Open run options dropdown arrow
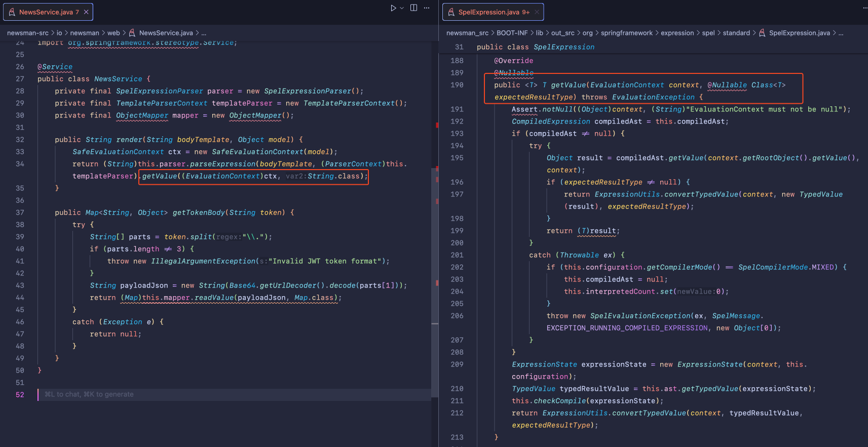The width and height of the screenshot is (868, 447). pyautogui.click(x=402, y=8)
